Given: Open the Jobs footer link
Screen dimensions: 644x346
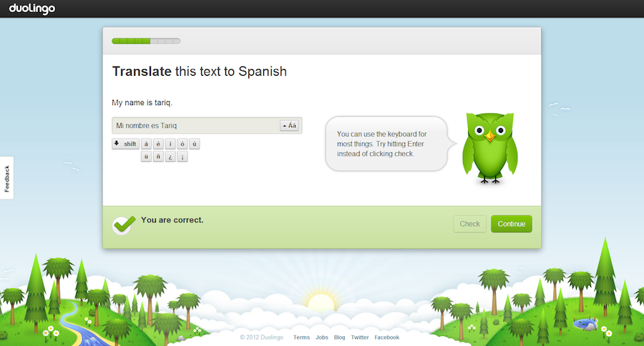Looking at the screenshot, I should coord(321,337).
